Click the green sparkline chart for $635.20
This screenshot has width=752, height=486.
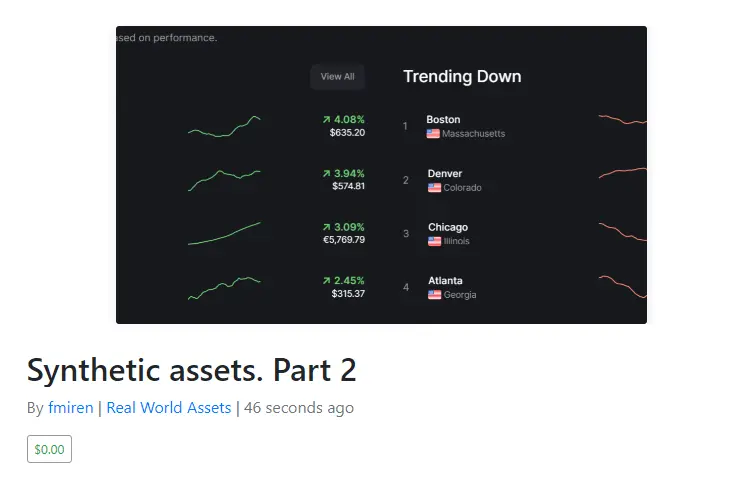(x=224, y=127)
